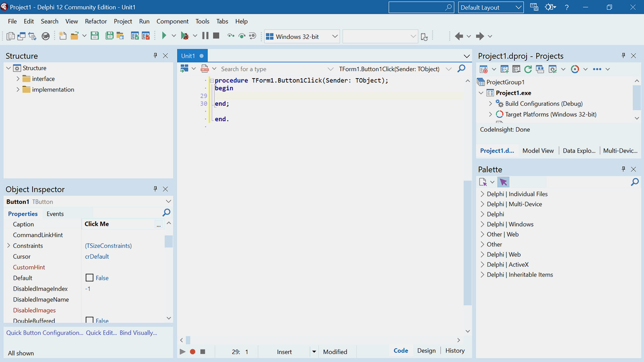Create new items with the sparkle page icon
Image resolution: width=644 pixels, height=362 pixels.
[63, 36]
